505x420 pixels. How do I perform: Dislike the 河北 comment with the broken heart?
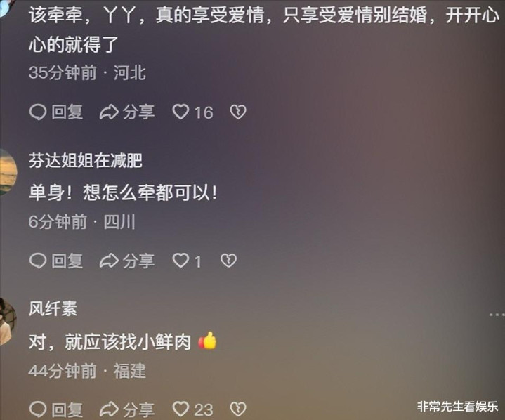point(238,112)
